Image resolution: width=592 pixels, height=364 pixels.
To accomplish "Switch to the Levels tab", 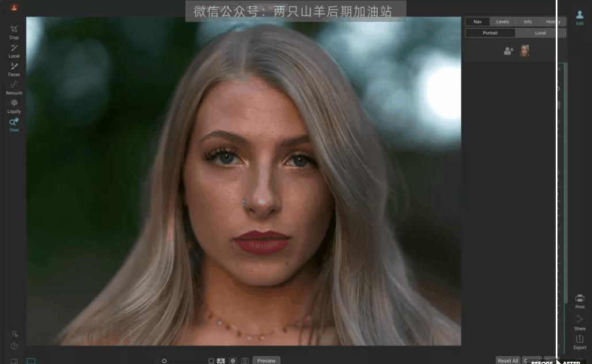I will pyautogui.click(x=503, y=22).
